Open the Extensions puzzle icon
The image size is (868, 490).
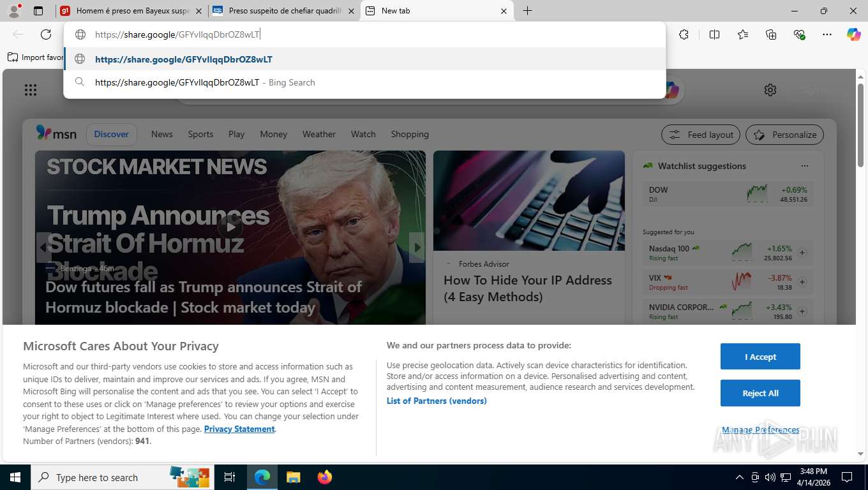coord(684,34)
